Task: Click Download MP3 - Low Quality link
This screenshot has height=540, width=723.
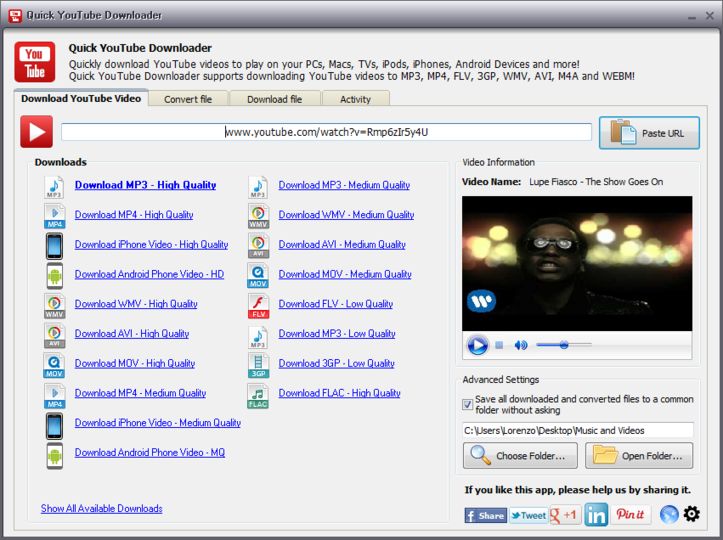Action: click(x=337, y=333)
